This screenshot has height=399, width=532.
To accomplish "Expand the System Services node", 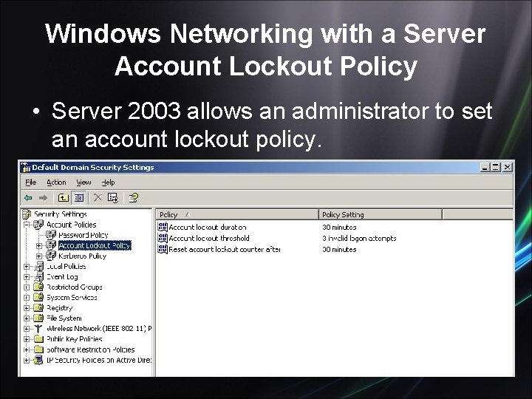I will 27,298.
